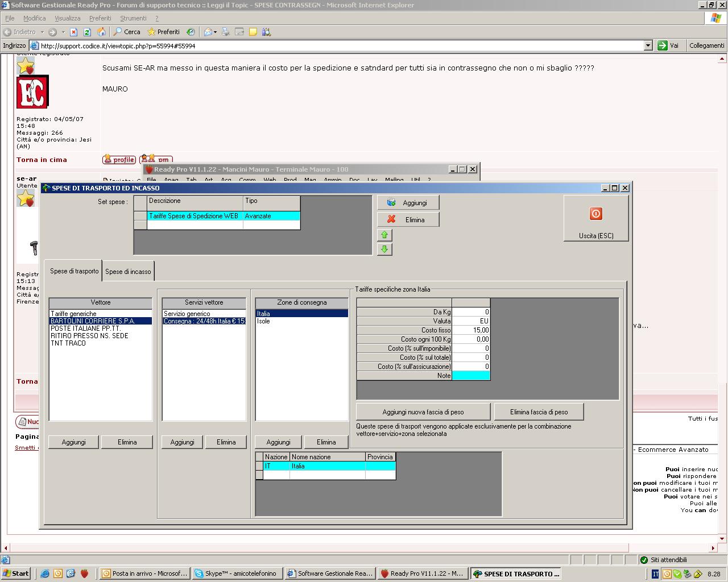Click the Forward arrow icon in Internet Explorer
Viewport: 728px width, 582px height.
52,32
